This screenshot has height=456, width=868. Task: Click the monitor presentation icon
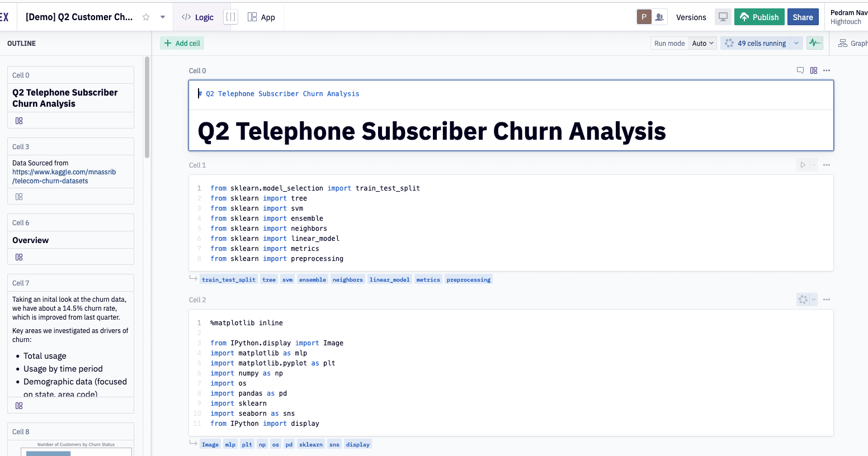click(723, 17)
